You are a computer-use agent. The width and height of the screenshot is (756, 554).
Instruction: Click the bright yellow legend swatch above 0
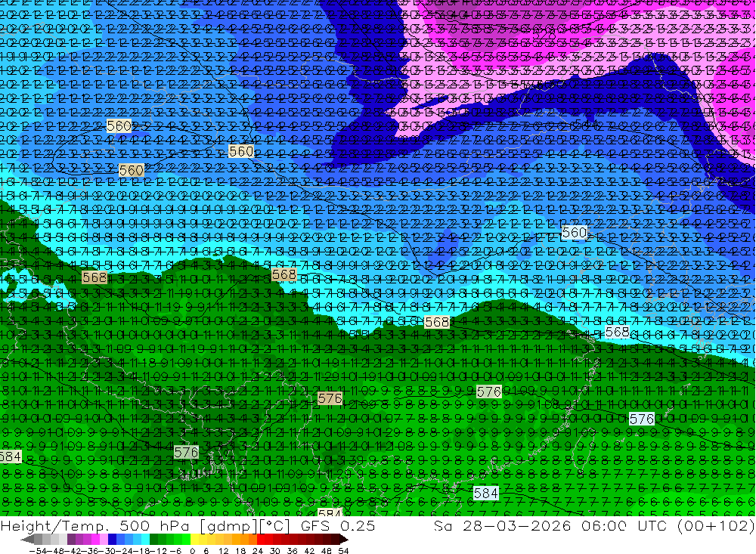[x=195, y=539]
